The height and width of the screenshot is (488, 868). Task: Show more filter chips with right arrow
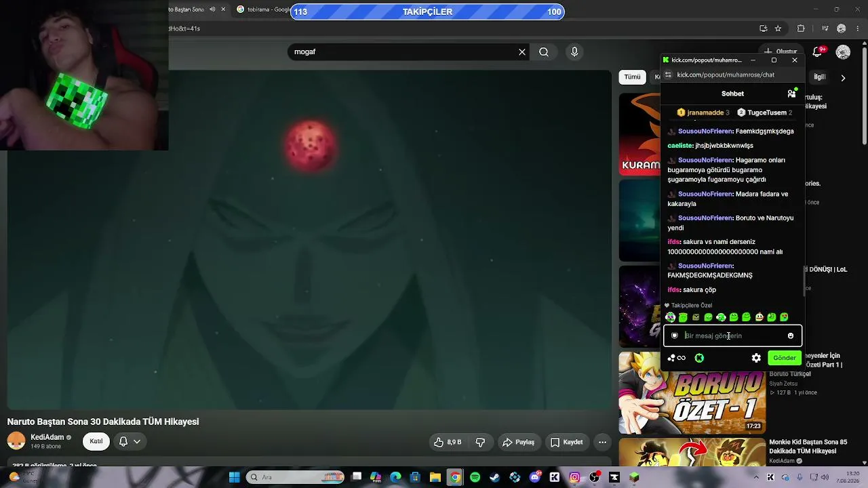tap(843, 78)
